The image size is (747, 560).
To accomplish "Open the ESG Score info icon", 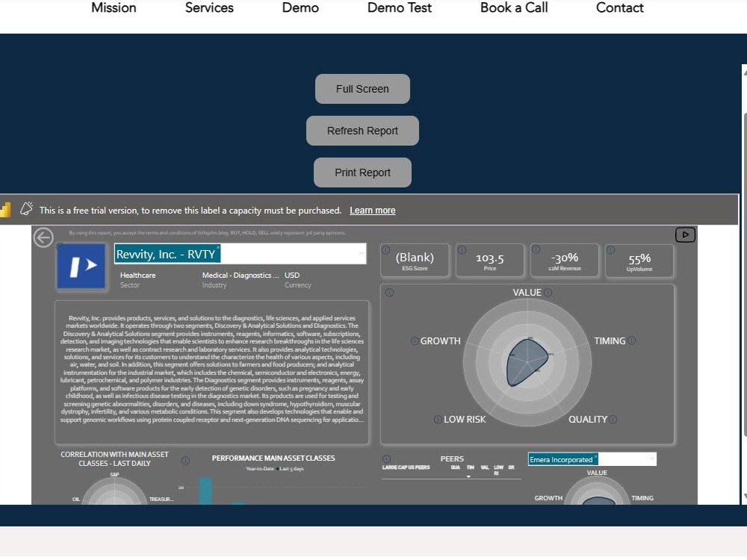I will [386, 250].
